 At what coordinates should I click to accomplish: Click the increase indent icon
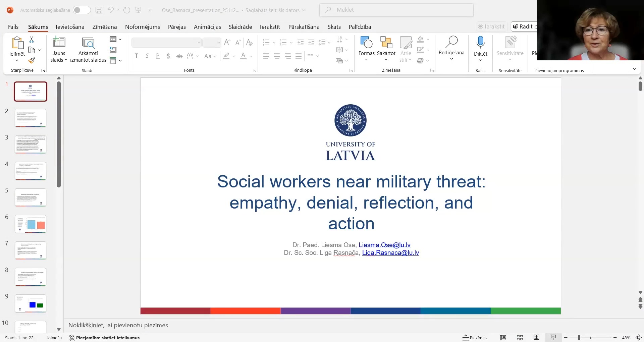click(311, 43)
